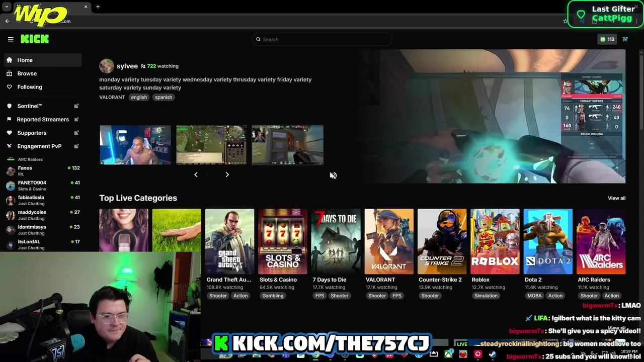Click View all for Top Live Categories

click(x=616, y=198)
